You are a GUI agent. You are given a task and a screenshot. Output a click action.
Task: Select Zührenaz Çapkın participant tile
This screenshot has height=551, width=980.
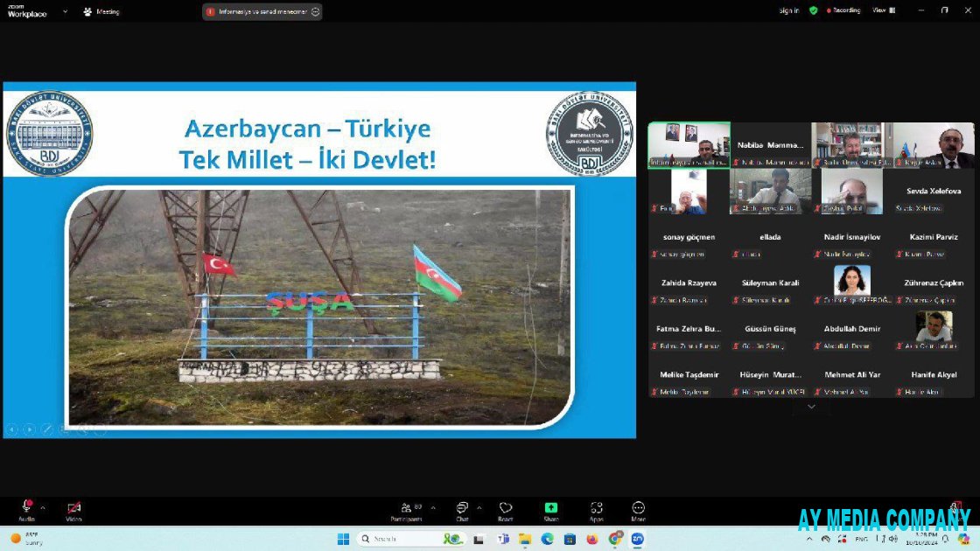coord(933,290)
